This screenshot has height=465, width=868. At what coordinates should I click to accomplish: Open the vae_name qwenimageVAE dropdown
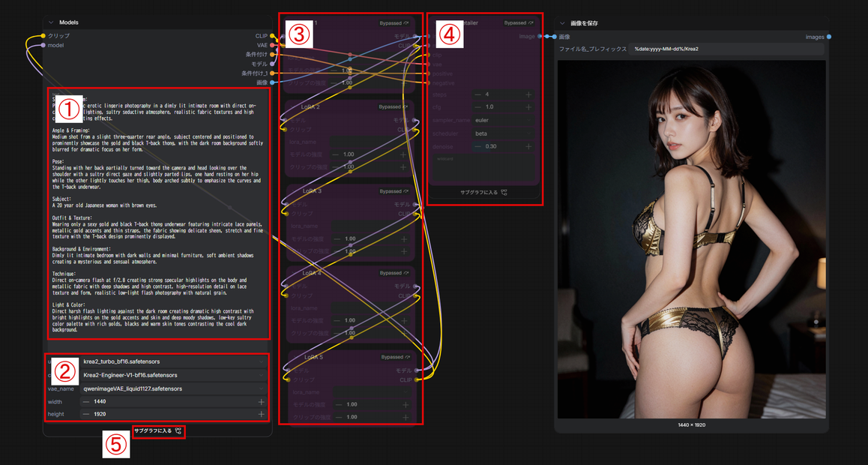(172, 388)
